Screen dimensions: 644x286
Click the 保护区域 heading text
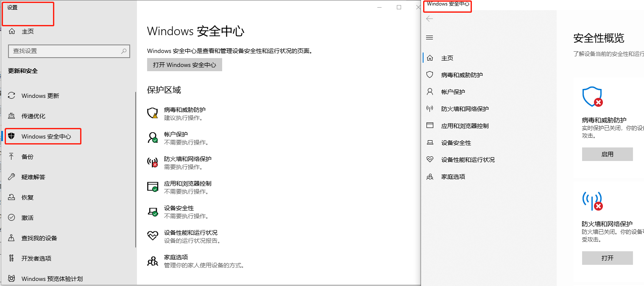(x=164, y=90)
